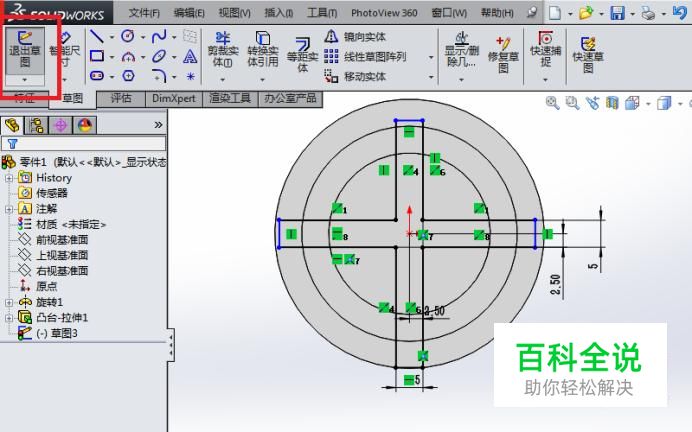The image size is (692, 432).
Task: Select the Ellipse sketch tool
Action: pyautogui.click(x=159, y=56)
